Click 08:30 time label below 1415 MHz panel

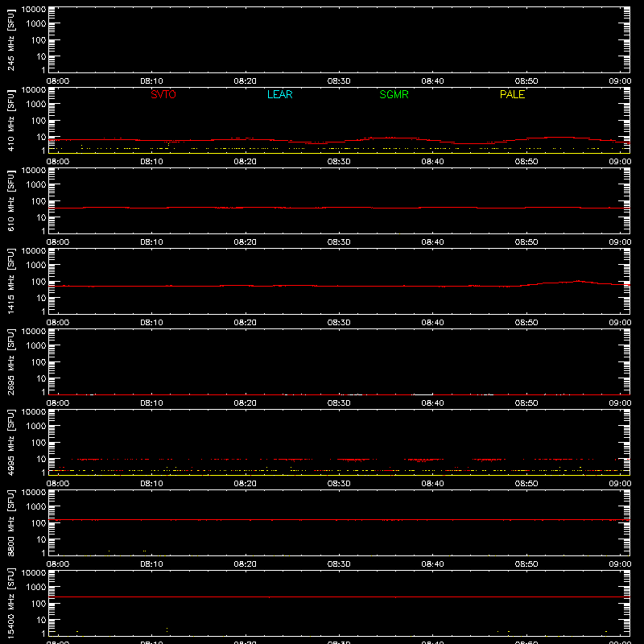point(339,323)
